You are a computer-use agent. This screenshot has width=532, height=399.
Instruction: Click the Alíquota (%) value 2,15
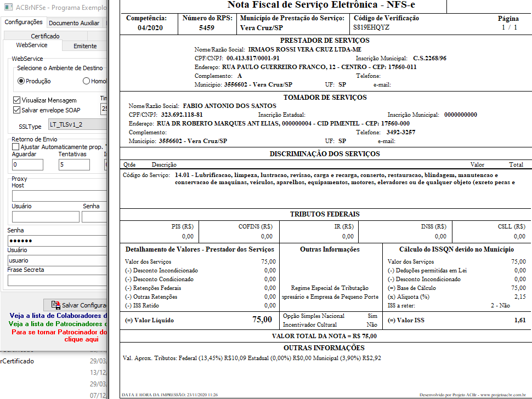(x=520, y=297)
